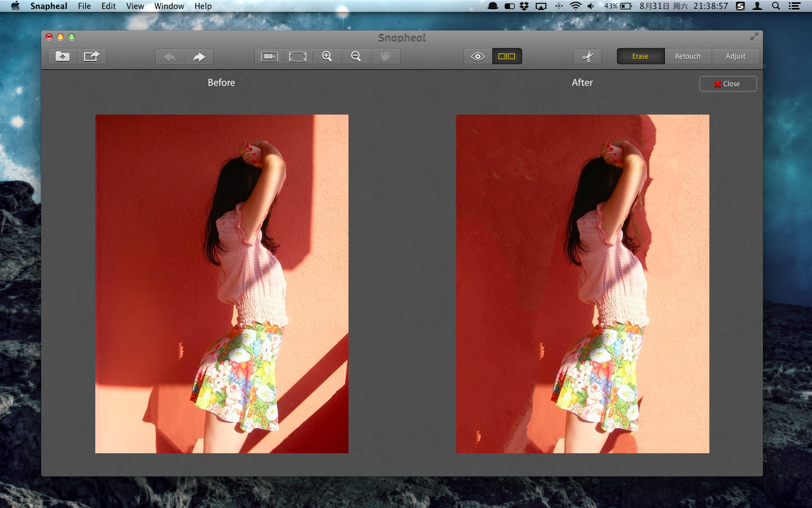Screen dimensions: 812x508
Task: Zoom in with magnifier plus
Action: (x=327, y=56)
